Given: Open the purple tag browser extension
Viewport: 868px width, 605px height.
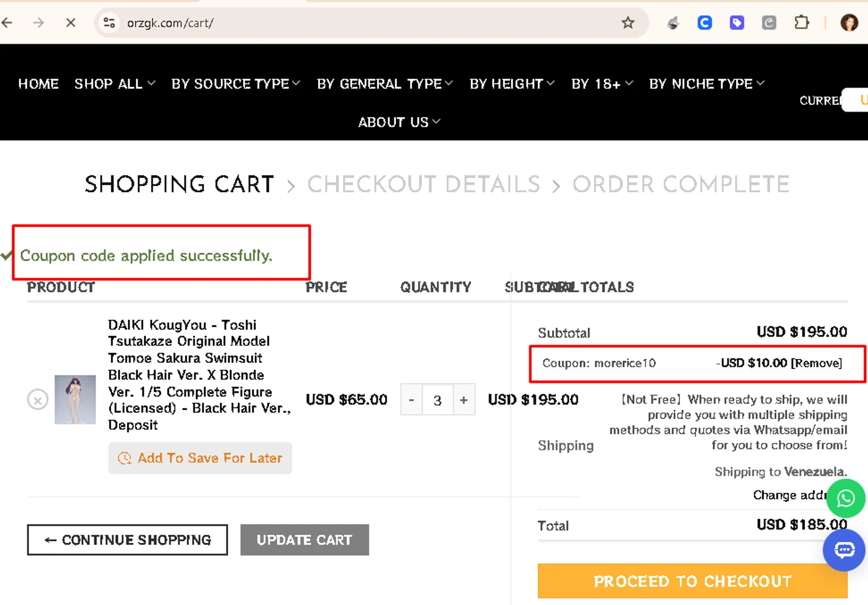Looking at the screenshot, I should click(737, 23).
